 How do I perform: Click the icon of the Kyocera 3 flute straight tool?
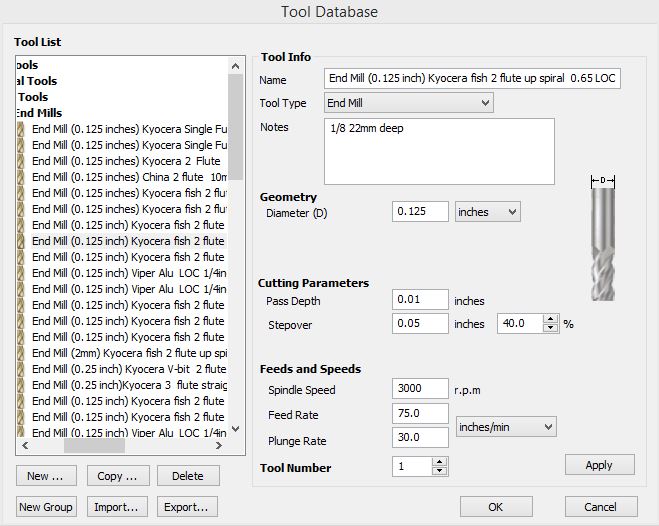click(x=22, y=385)
